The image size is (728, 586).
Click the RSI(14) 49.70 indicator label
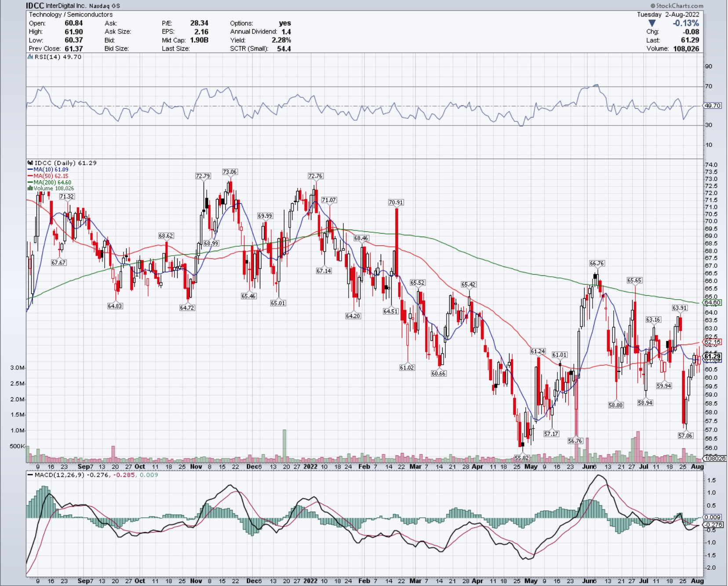click(x=58, y=57)
